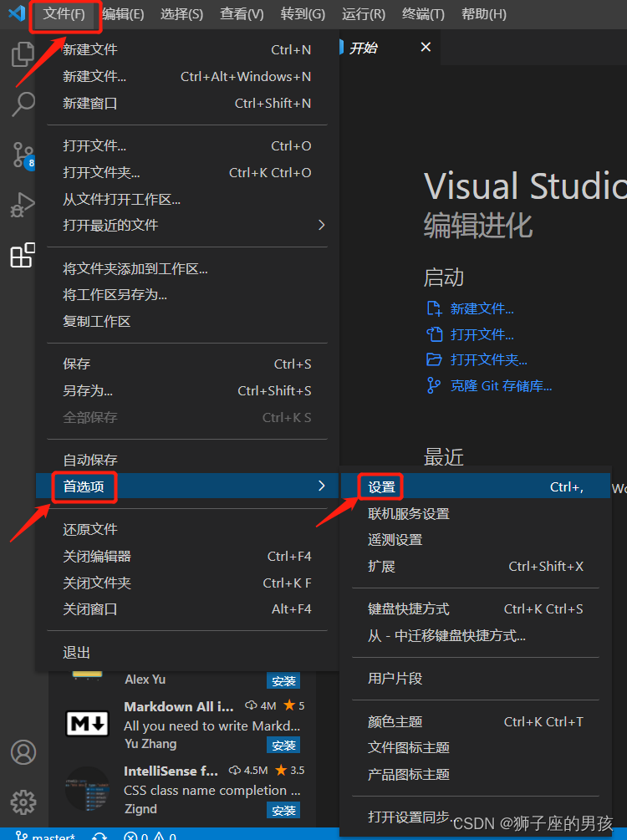Choose 退出 menu entry
The height and width of the screenshot is (840, 627).
[187, 653]
